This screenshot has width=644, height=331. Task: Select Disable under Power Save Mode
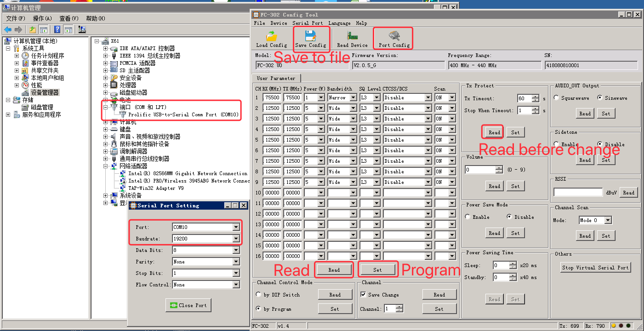(510, 217)
